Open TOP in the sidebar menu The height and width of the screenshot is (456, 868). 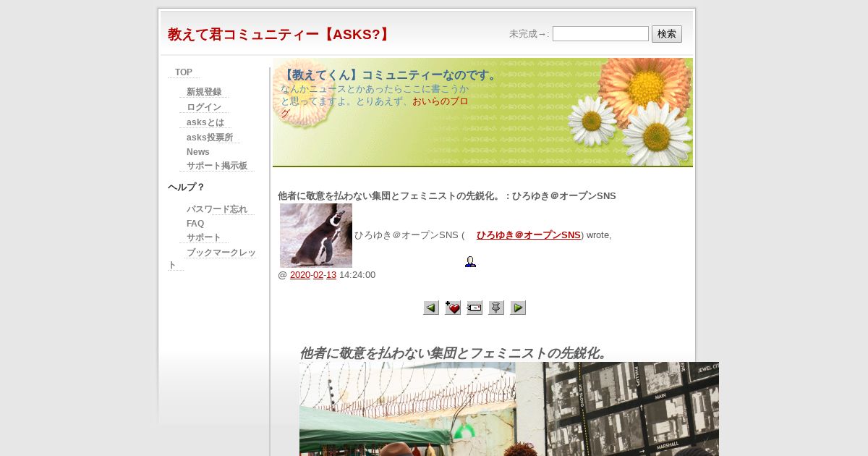point(184,72)
